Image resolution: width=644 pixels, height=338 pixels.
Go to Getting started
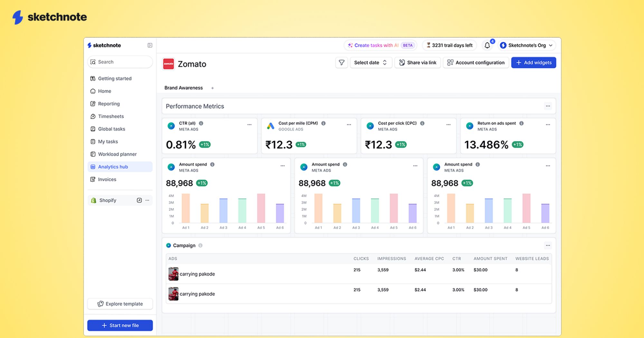(x=120, y=79)
